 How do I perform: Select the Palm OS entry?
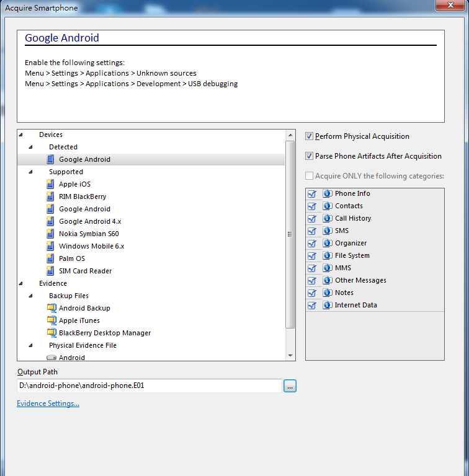click(72, 258)
